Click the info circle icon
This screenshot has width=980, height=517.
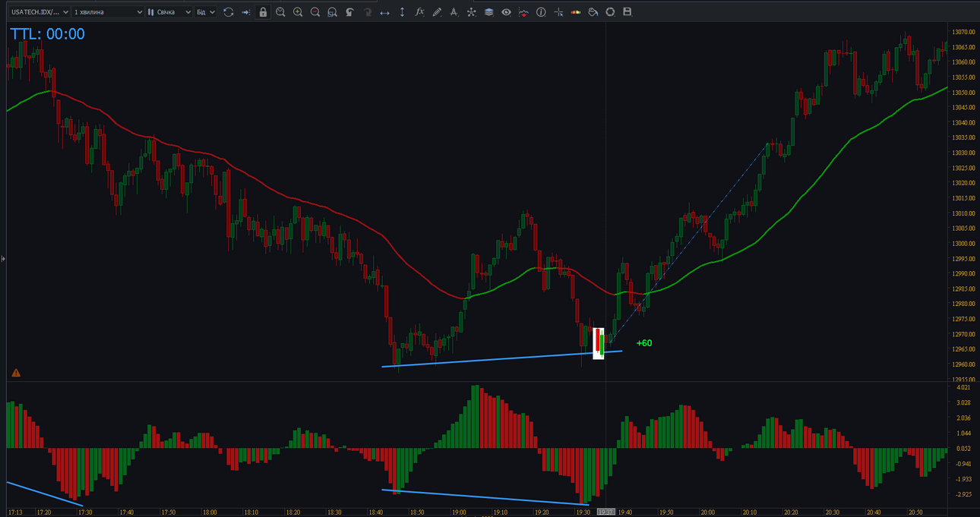(x=541, y=12)
